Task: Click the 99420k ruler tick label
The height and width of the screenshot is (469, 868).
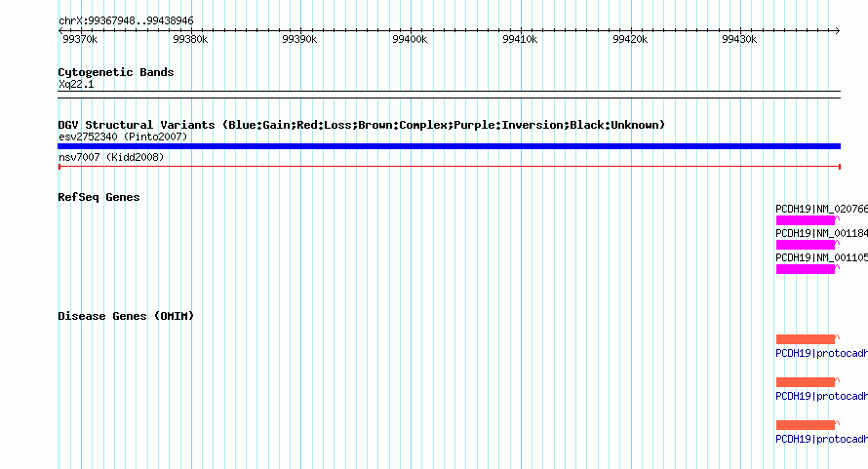Action: click(x=630, y=39)
